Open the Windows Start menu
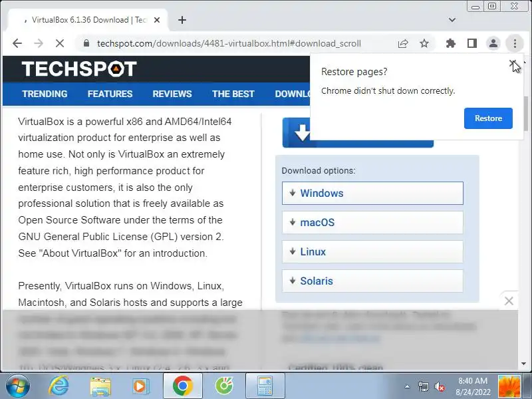 17,386
